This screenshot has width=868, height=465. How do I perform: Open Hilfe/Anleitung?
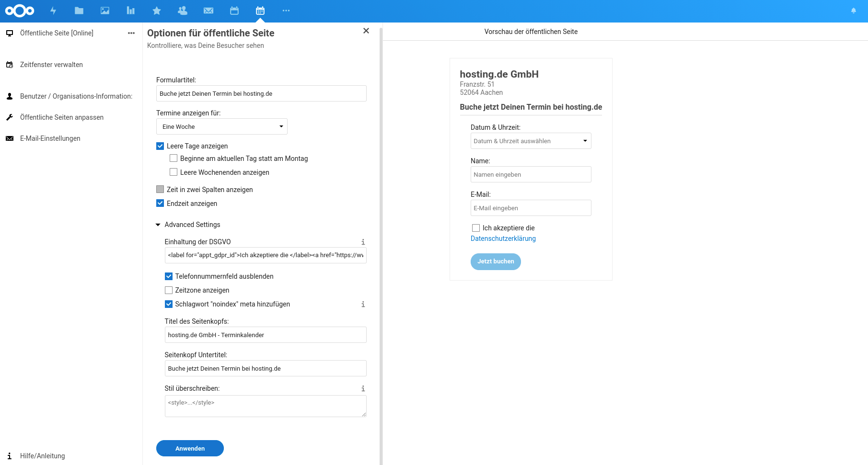42,456
